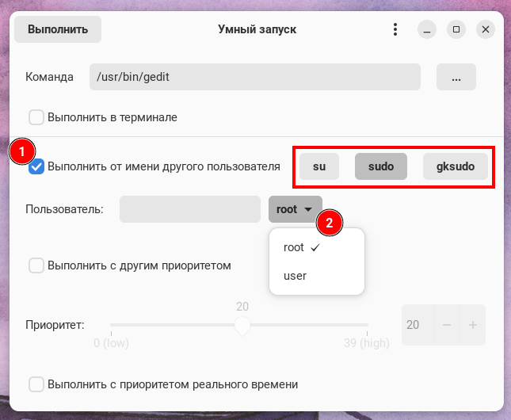
Task: Maximize the Умный запуск window
Action: 456,29
